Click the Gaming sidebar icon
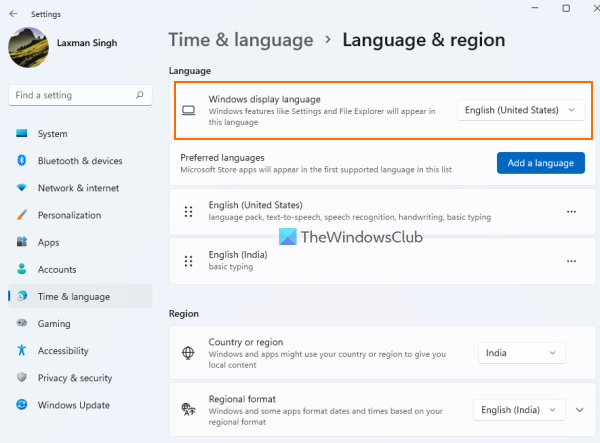600x443 pixels. coord(22,324)
